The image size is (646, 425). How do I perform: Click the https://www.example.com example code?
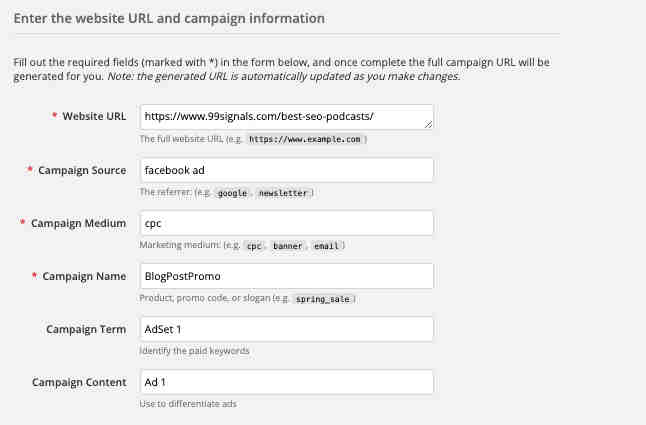(x=305, y=140)
